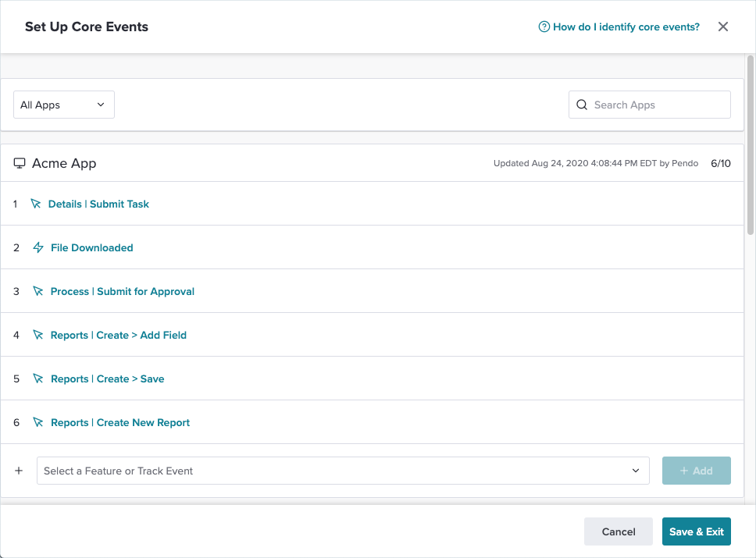Expand the Select a Feature or Track Event dropdown

336,471
